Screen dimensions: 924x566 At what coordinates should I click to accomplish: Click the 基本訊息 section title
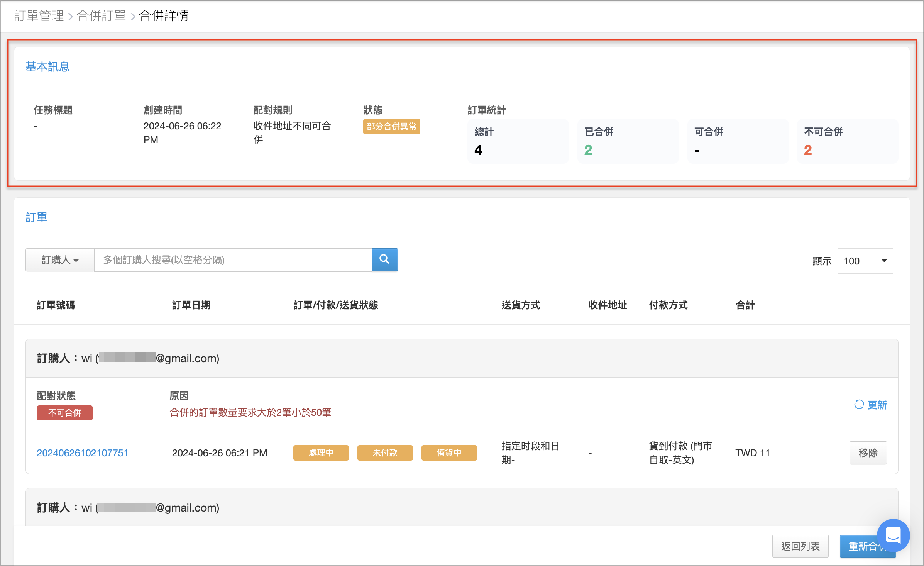[47, 67]
